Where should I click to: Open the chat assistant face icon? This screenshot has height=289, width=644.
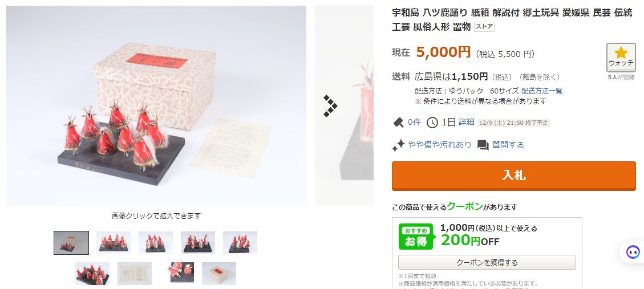click(x=633, y=251)
